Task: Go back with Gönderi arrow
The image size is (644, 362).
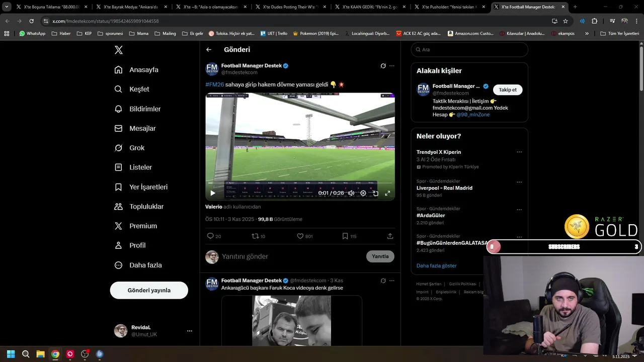Action: 209,50
